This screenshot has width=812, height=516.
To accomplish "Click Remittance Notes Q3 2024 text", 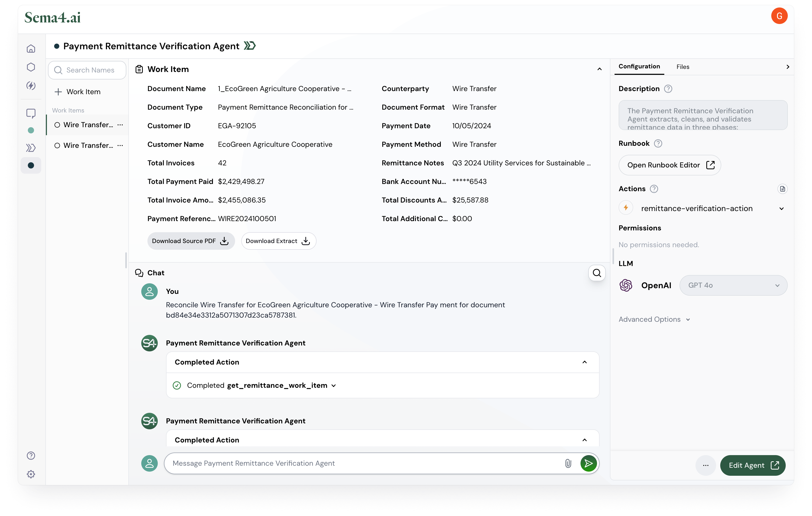I will pos(521,163).
